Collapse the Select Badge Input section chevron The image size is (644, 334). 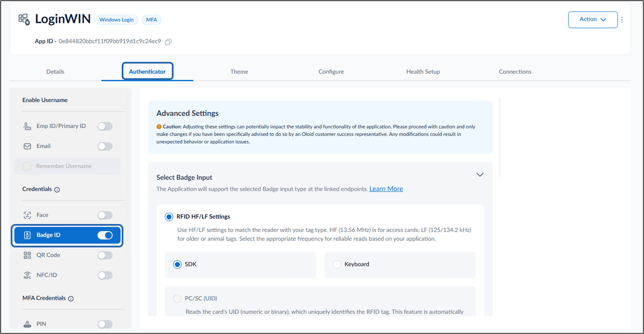click(480, 175)
